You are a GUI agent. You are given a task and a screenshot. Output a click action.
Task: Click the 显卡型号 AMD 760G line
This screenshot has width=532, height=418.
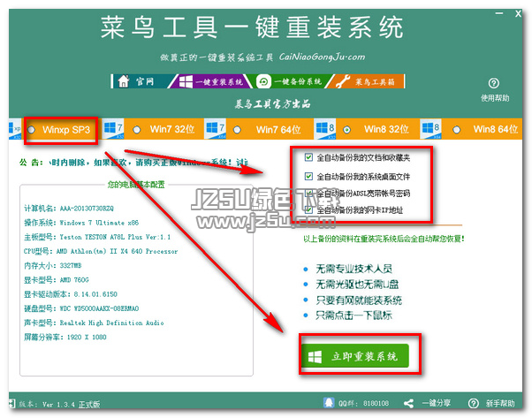(x=57, y=279)
